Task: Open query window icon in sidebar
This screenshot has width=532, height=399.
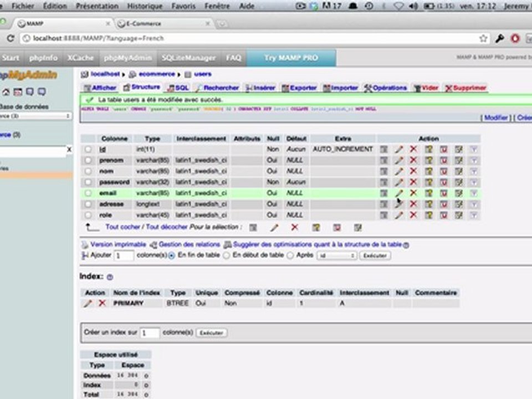Action: point(18,92)
